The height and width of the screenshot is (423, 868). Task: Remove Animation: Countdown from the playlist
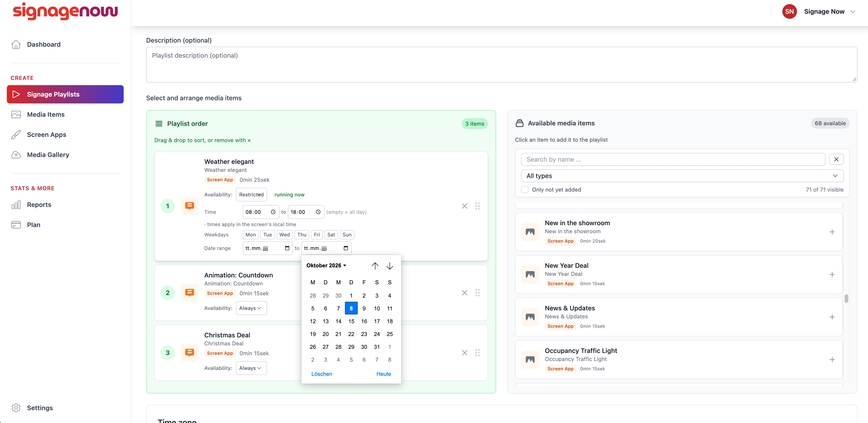point(464,293)
